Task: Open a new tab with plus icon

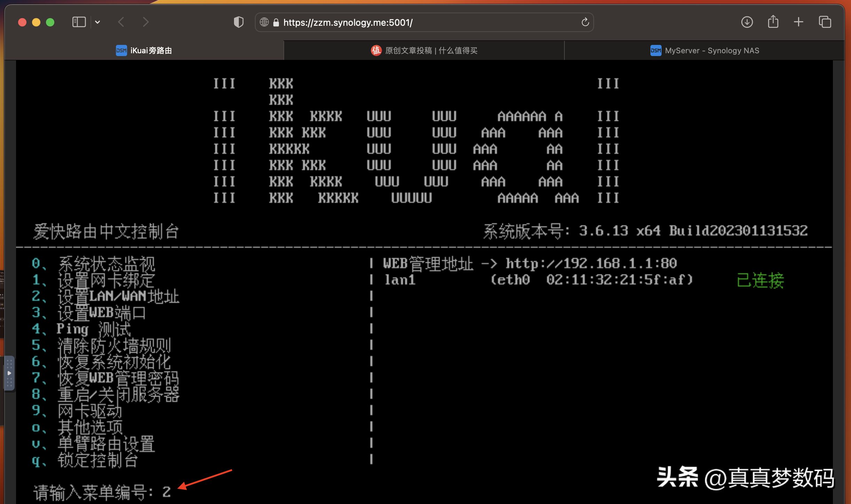Action: click(798, 22)
